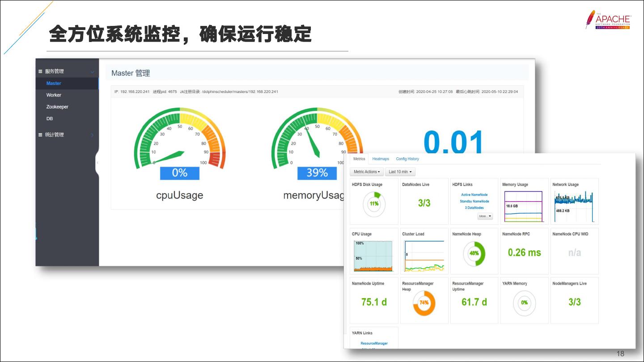
Task: Switch to the Heatmaps tab
Action: [x=381, y=159]
